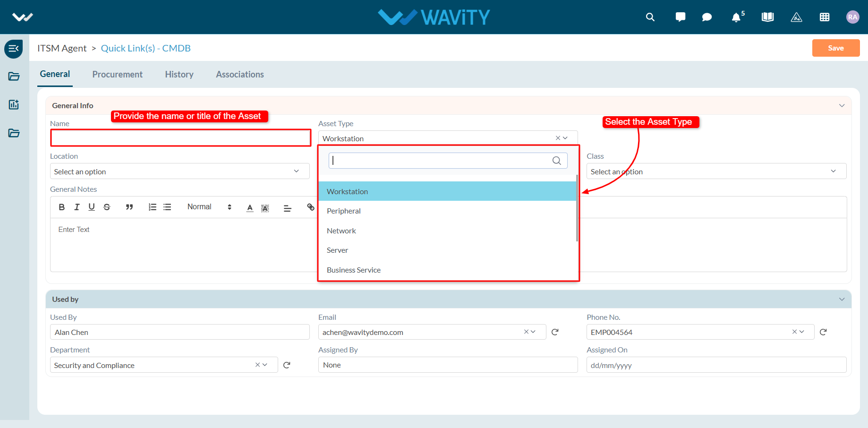868x428 pixels.
Task: Select Network in Asset Type list
Action: (x=447, y=231)
